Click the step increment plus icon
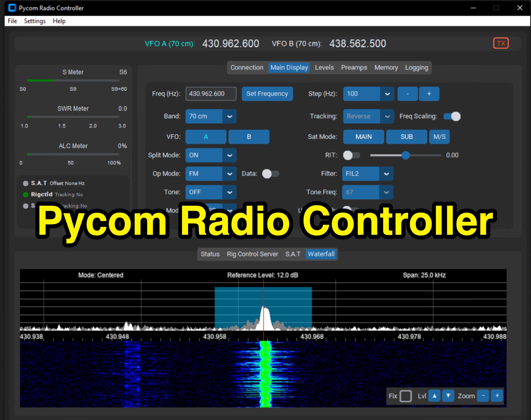531x420 pixels. (x=429, y=94)
